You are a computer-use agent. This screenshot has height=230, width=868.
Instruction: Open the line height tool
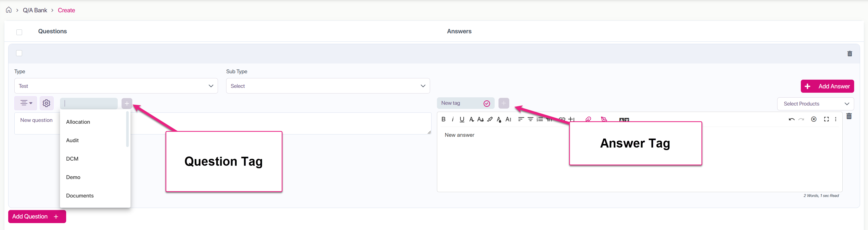(x=508, y=119)
